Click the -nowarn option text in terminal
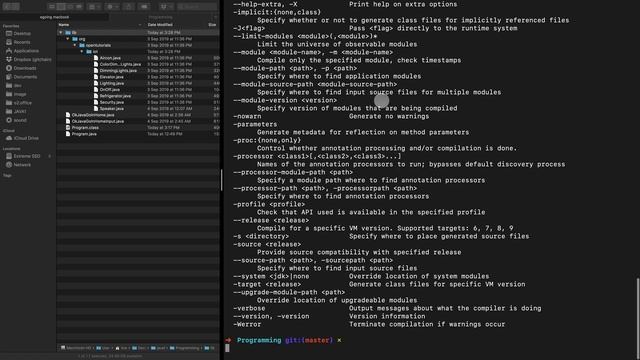The image size is (640, 360). (x=247, y=117)
